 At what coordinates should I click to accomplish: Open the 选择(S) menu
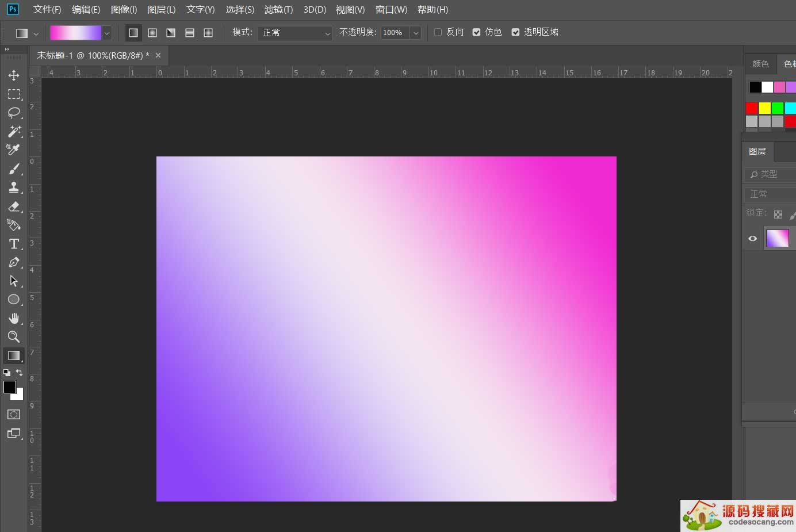240,10
